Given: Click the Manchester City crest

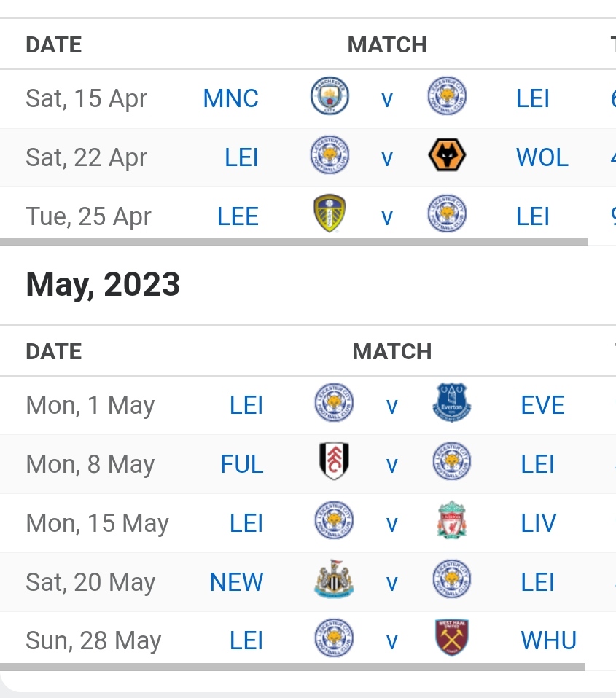Looking at the screenshot, I should pos(330,98).
